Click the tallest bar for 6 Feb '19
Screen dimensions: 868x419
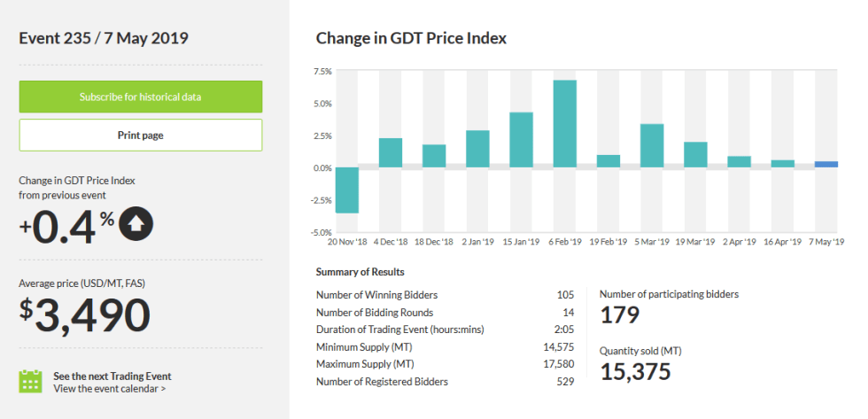pyautogui.click(x=565, y=124)
